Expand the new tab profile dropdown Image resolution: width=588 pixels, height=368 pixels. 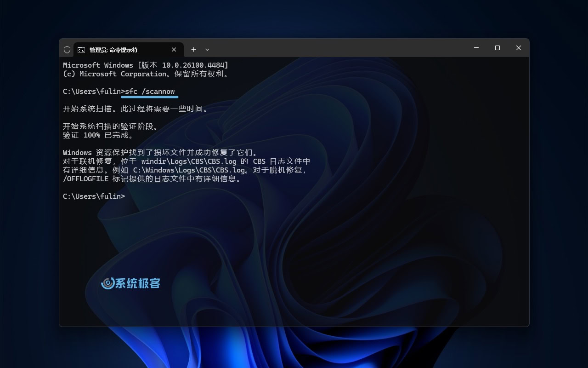pos(207,50)
